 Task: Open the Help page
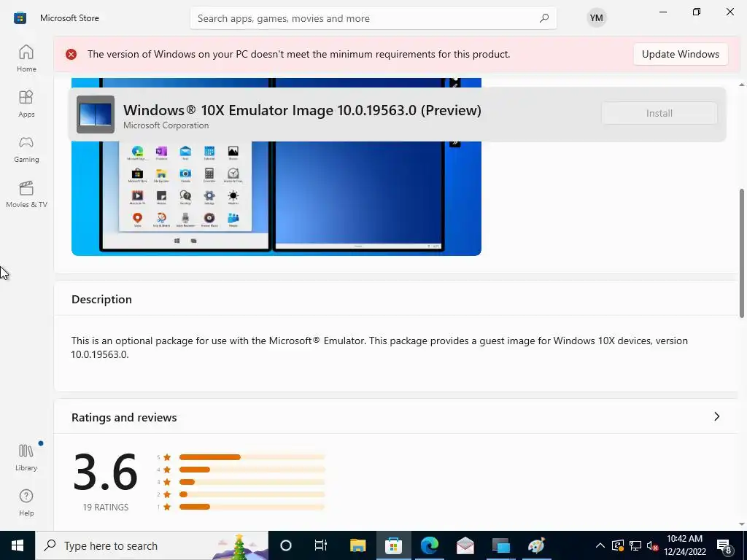26,503
